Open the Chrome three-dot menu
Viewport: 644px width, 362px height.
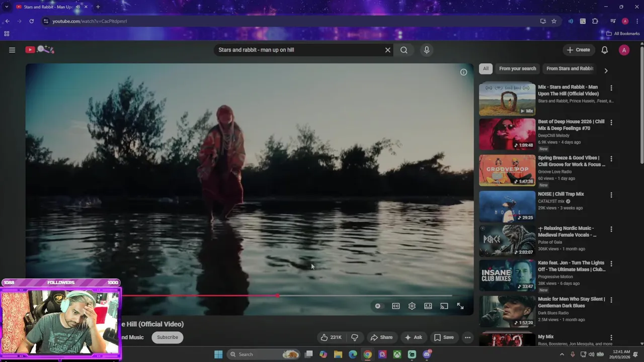pos(636,21)
